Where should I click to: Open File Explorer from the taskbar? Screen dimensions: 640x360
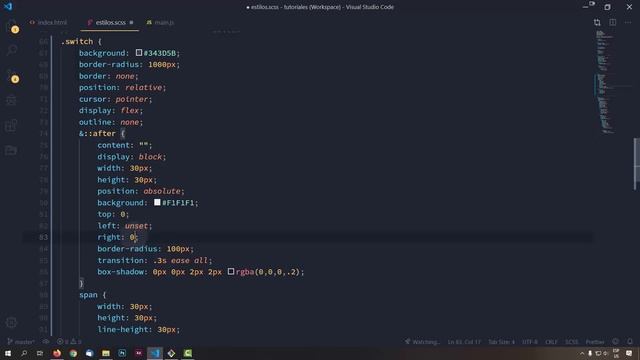[106, 353]
